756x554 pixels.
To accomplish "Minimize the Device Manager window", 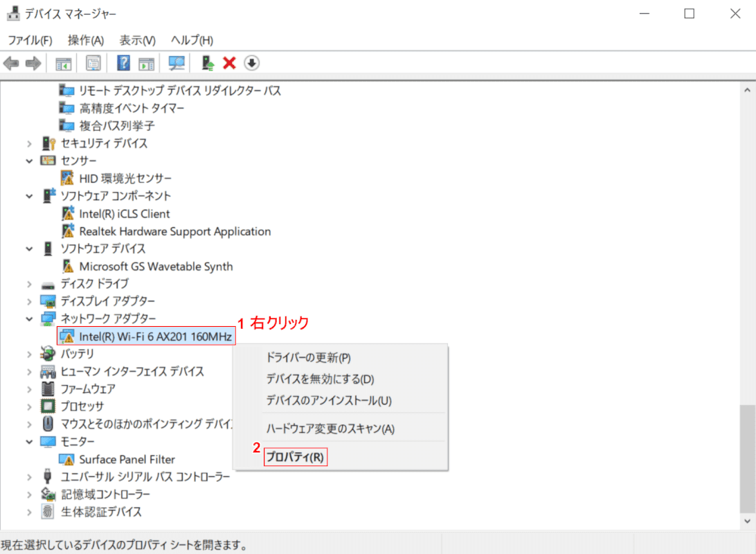I will [x=645, y=13].
